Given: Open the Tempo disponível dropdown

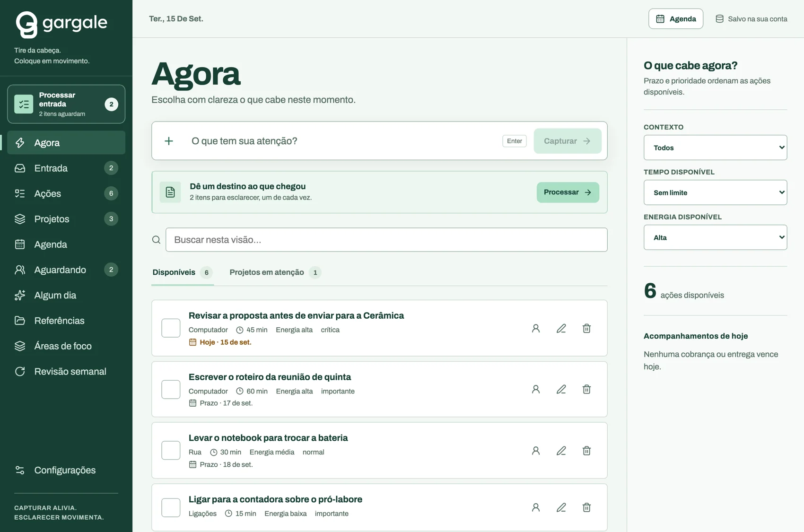Looking at the screenshot, I should [x=715, y=192].
